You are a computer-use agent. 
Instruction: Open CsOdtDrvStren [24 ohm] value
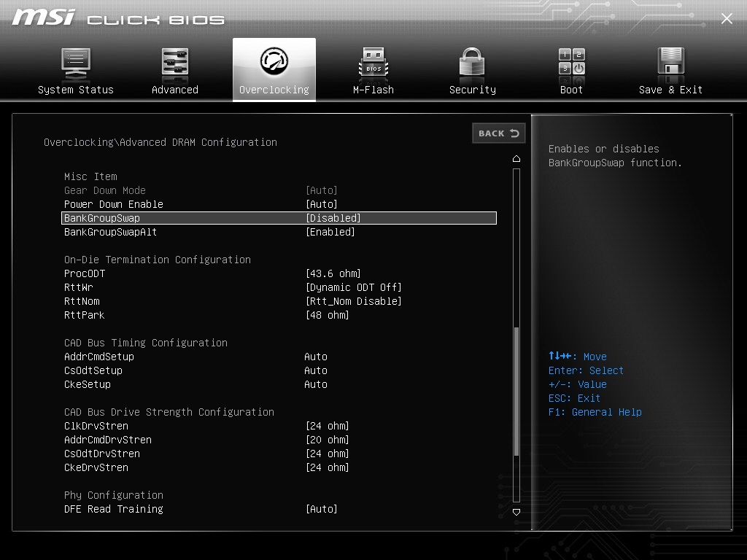328,454
